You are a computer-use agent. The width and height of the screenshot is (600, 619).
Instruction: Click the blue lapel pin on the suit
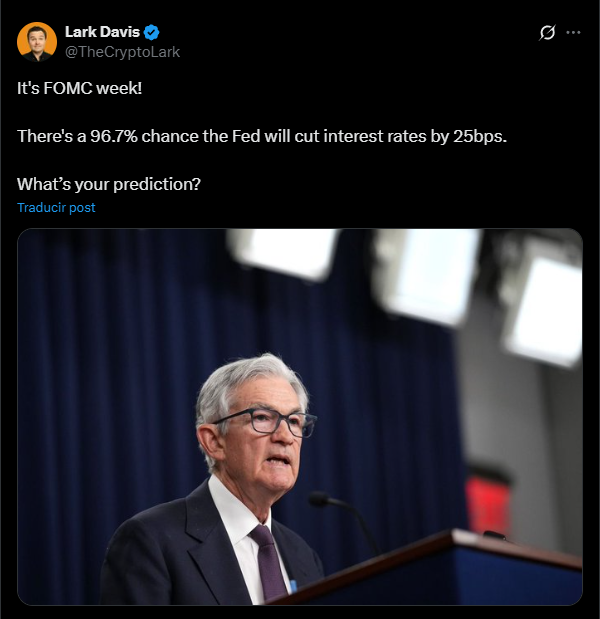click(x=293, y=584)
